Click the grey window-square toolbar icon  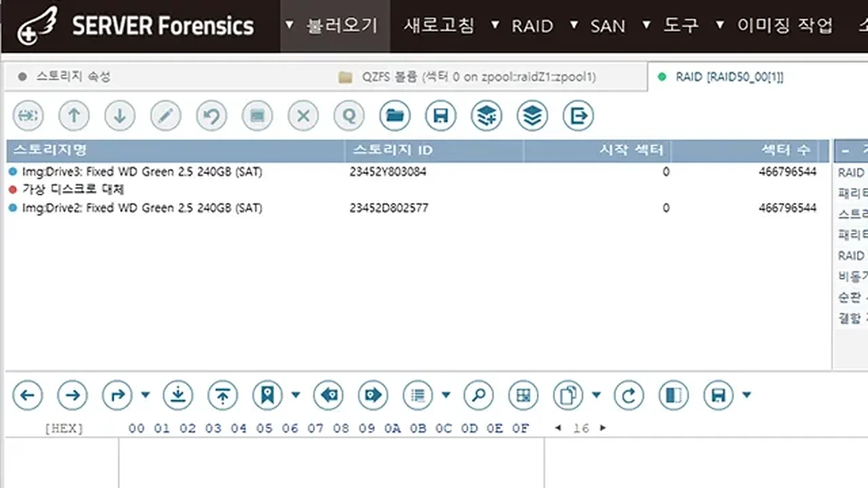[x=257, y=116]
